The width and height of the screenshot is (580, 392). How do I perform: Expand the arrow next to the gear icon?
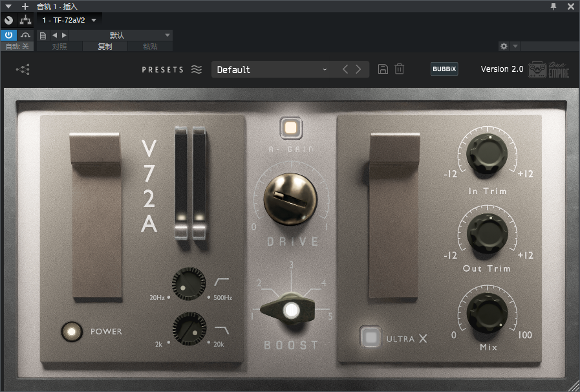(x=515, y=47)
